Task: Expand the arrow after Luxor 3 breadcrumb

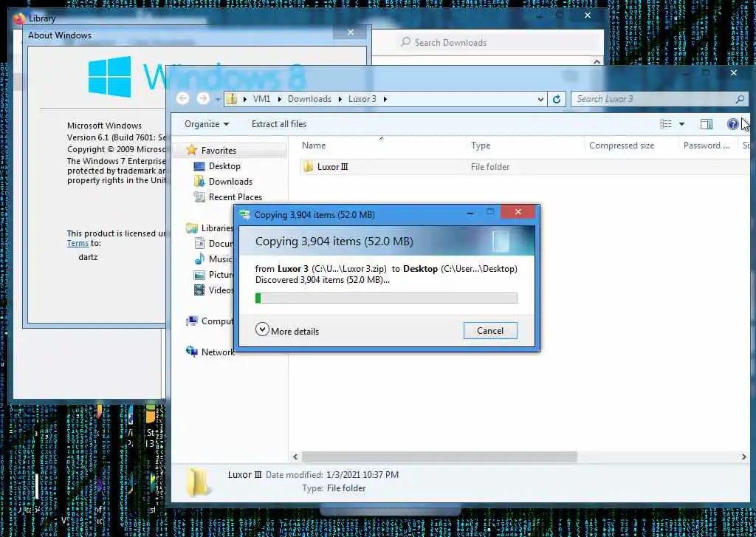Action: coord(385,99)
